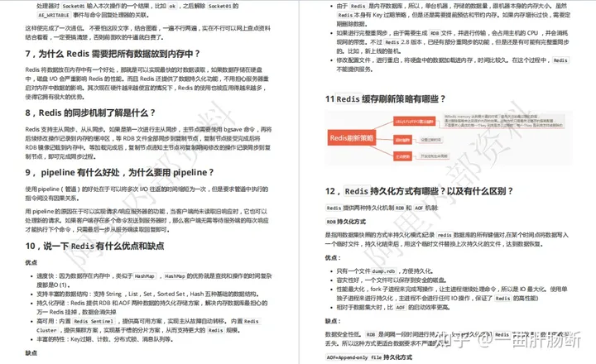596x364 pixels.
Task: Click the "缺点：" label in the RDB section
Action: click(x=333, y=321)
